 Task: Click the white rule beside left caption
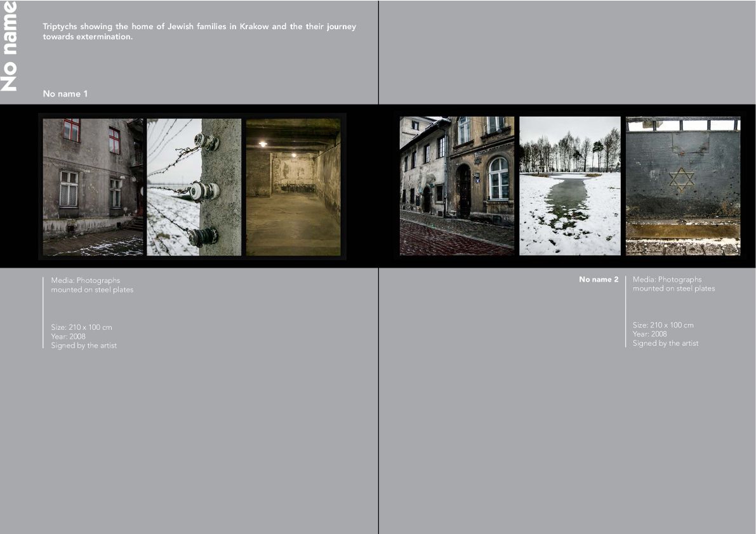pos(43,313)
